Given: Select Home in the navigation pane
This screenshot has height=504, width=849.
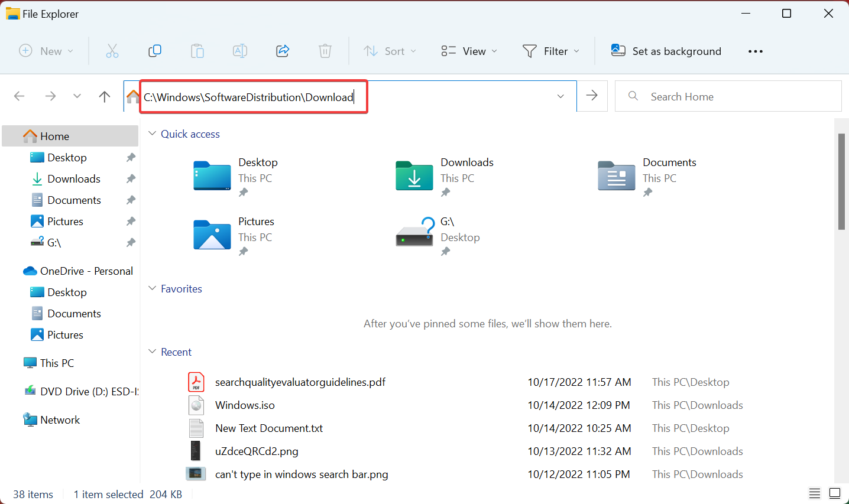Looking at the screenshot, I should [70, 136].
